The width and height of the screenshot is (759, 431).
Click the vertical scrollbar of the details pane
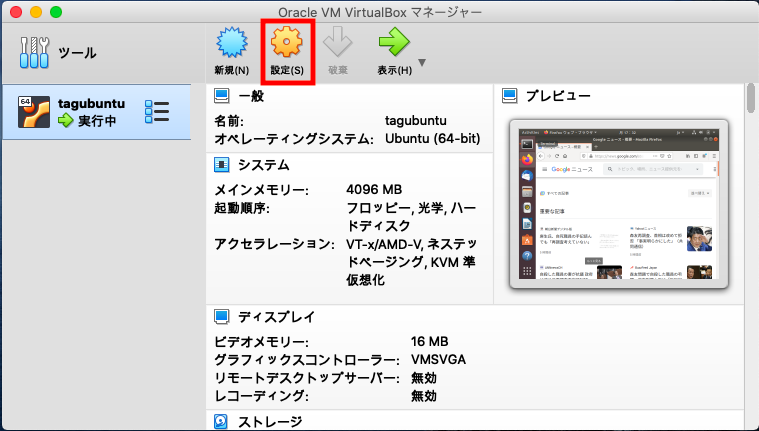[x=751, y=98]
